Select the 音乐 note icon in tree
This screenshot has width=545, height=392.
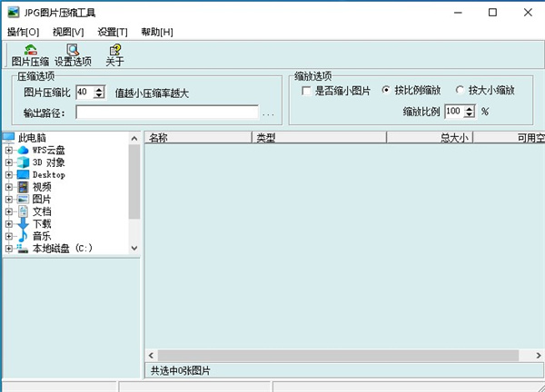pyautogui.click(x=24, y=236)
